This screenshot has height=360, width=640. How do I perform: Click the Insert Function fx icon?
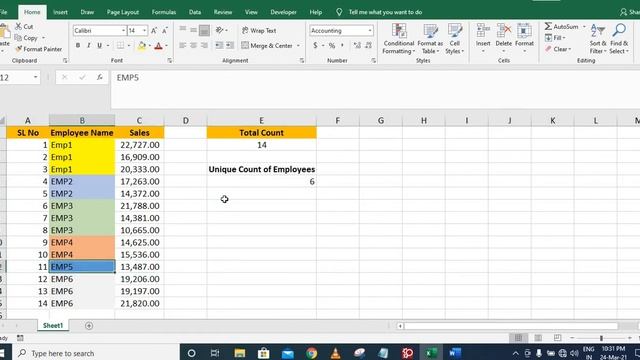coord(99,77)
